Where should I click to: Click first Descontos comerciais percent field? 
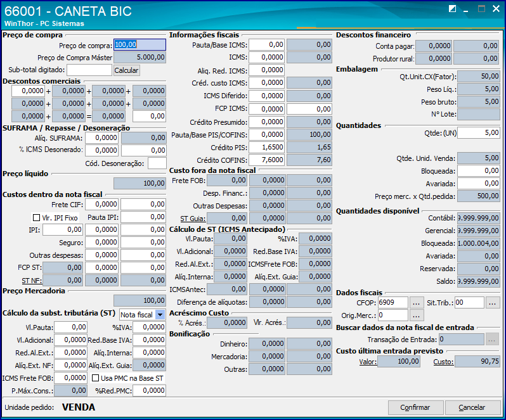pyautogui.click(x=28, y=91)
